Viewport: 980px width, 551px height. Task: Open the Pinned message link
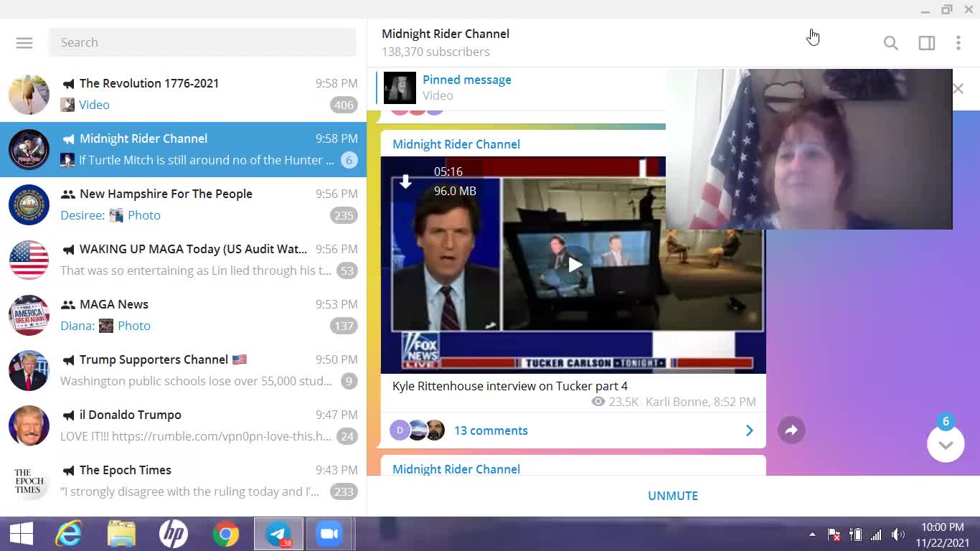tap(466, 80)
